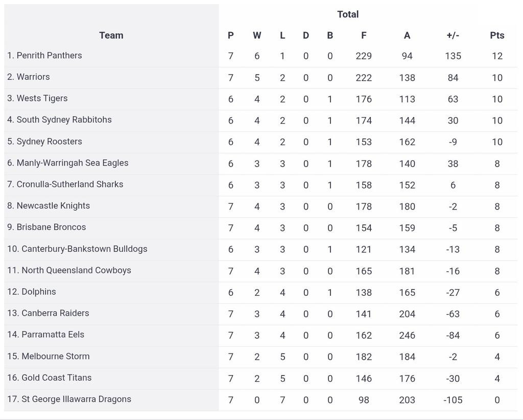Sort by the W wins column header
The height and width of the screenshot is (420, 523).
point(257,35)
